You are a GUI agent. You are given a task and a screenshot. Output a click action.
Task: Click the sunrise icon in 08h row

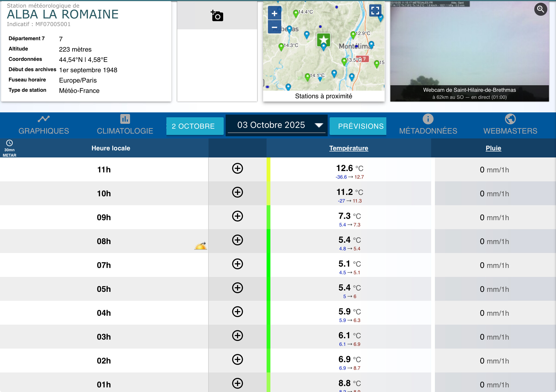200,246
